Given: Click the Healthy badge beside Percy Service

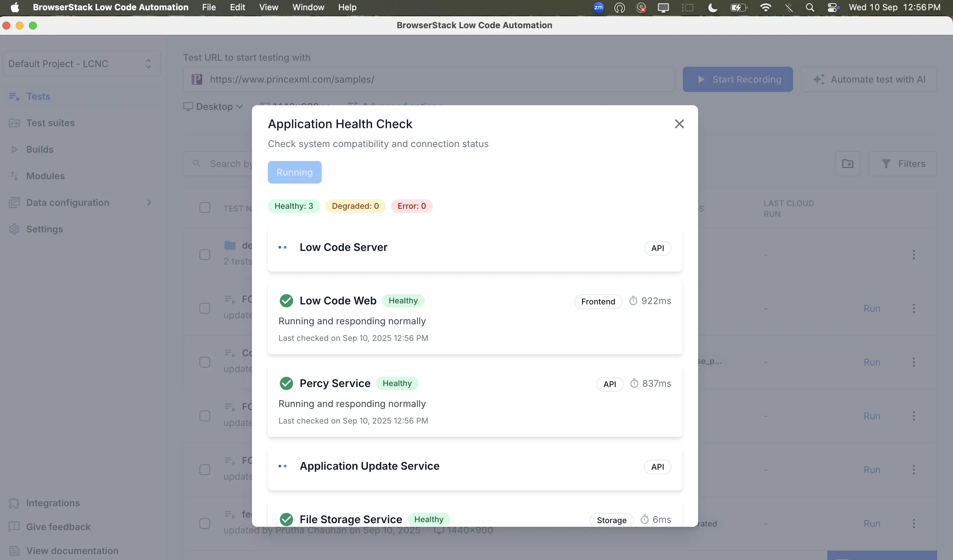Looking at the screenshot, I should click(x=397, y=383).
